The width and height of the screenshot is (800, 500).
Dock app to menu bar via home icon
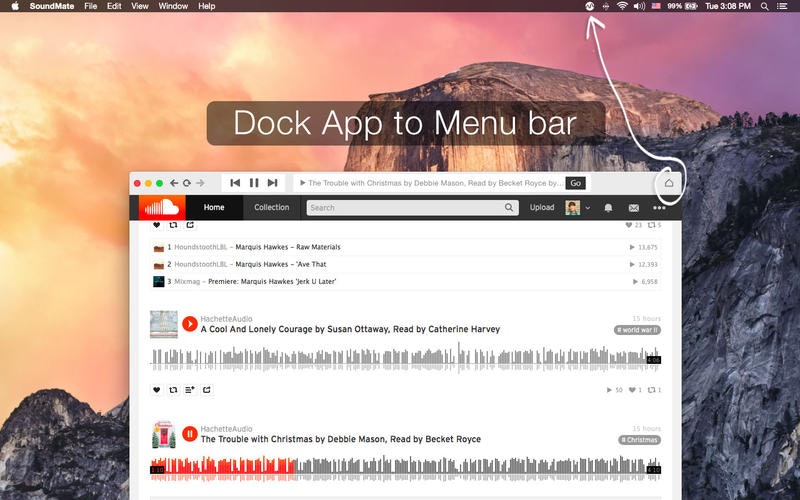coord(668,183)
